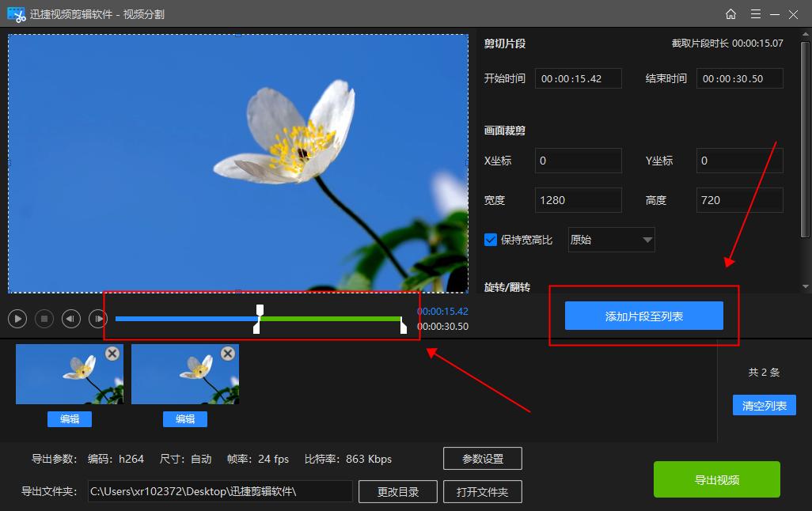Screen dimensions: 812x511
Task: Click the 添加片段至列表 button
Action: click(643, 315)
